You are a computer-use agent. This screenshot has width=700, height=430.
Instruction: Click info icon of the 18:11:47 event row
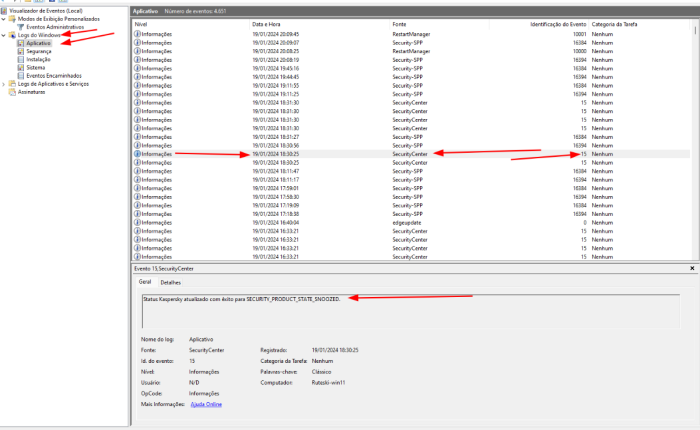click(138, 171)
